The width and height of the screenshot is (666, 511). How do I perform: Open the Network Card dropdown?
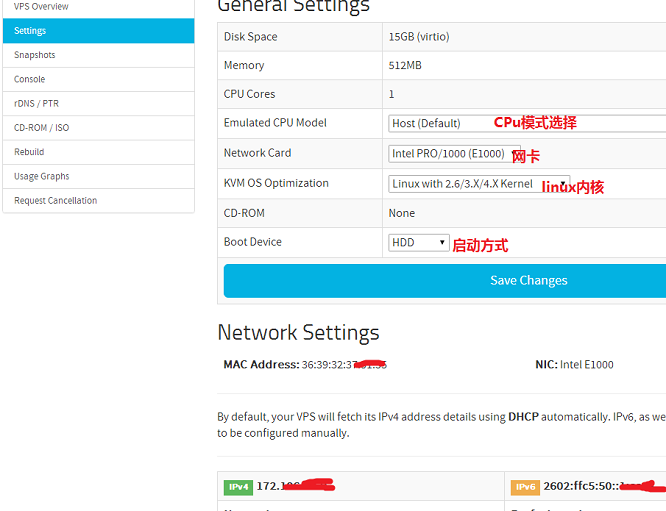448,154
